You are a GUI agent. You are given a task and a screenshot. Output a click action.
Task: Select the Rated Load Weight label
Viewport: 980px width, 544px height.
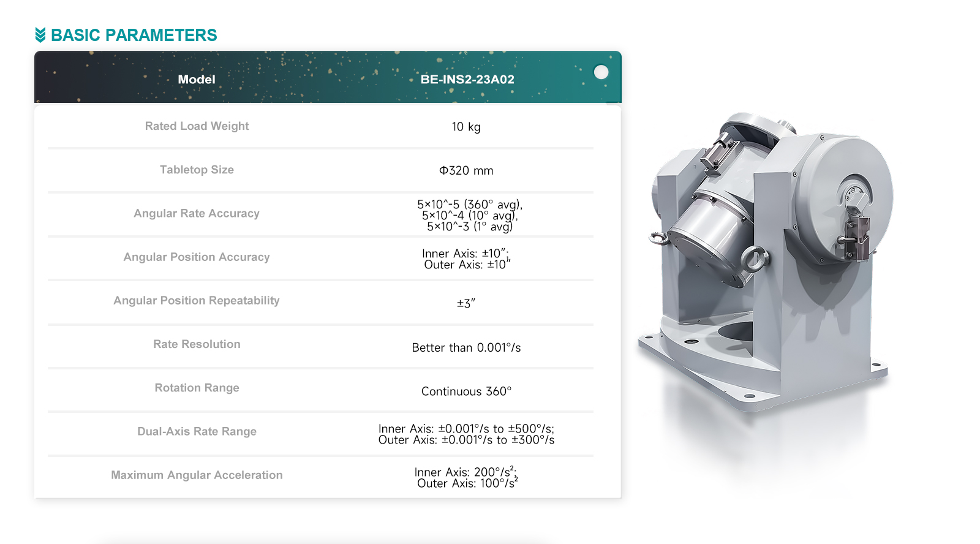pyautogui.click(x=197, y=126)
